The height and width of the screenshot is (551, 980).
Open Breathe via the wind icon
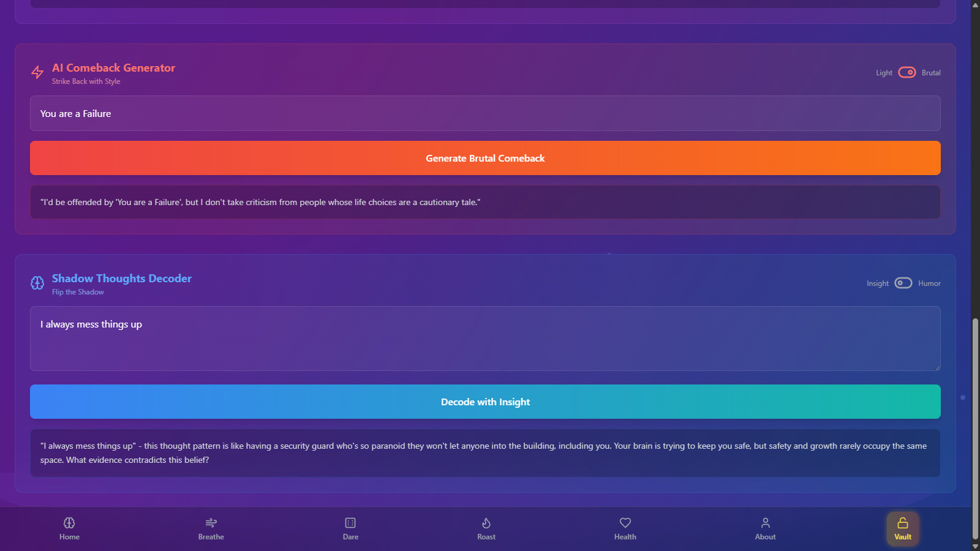[x=211, y=523]
